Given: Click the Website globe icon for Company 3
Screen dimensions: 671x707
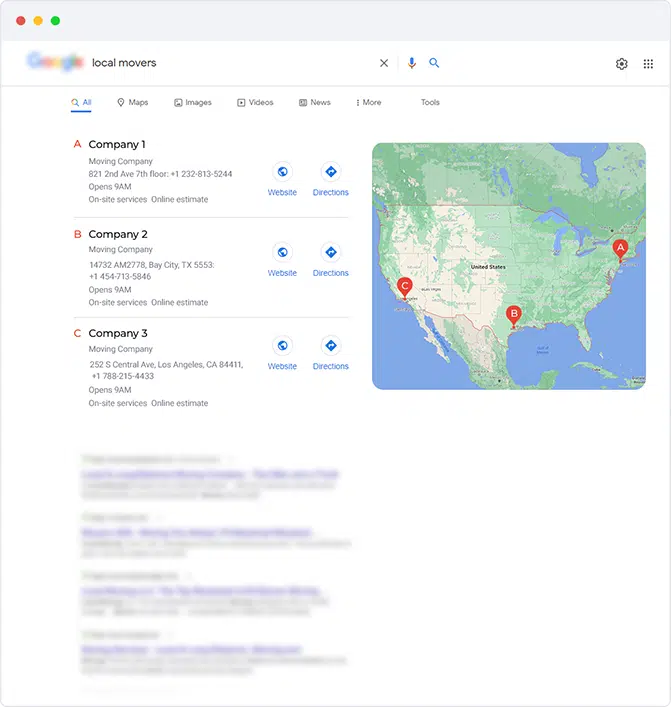Looking at the screenshot, I should point(282,345).
